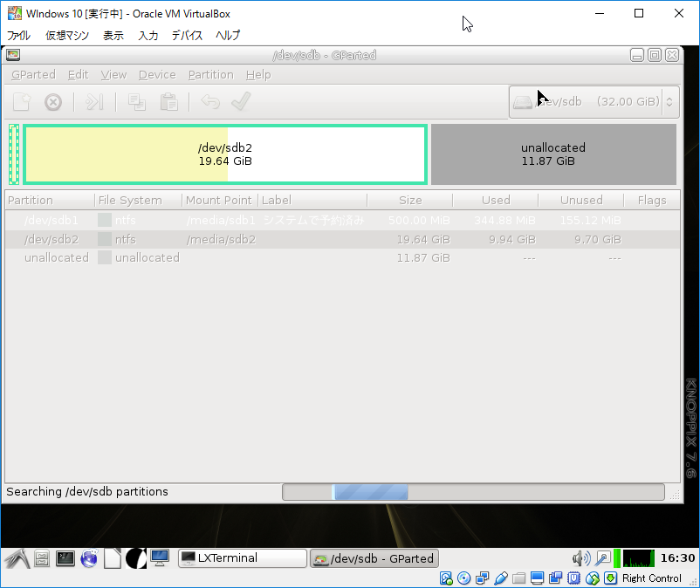Click the Flags column header

pyautogui.click(x=652, y=201)
